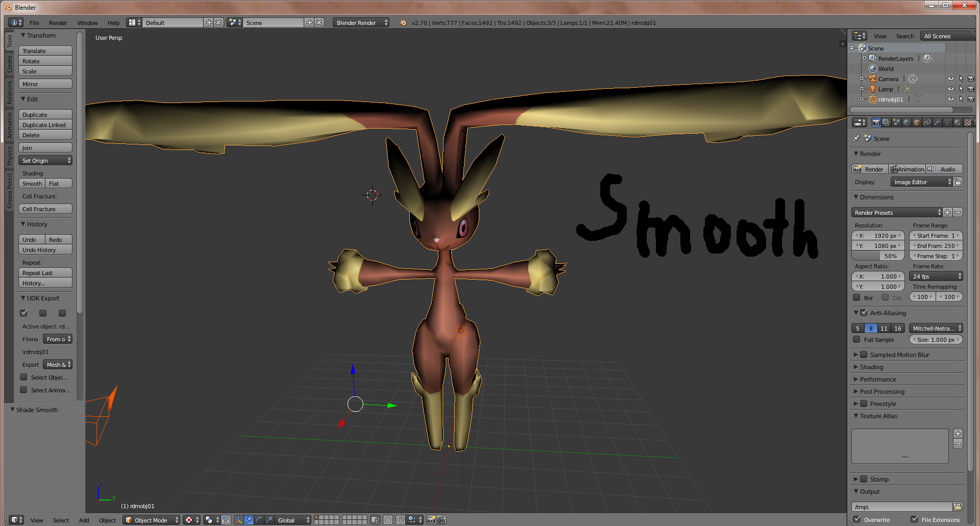Viewport: 980px width, 526px height.
Task: Click the Animation render button
Action: pos(908,169)
